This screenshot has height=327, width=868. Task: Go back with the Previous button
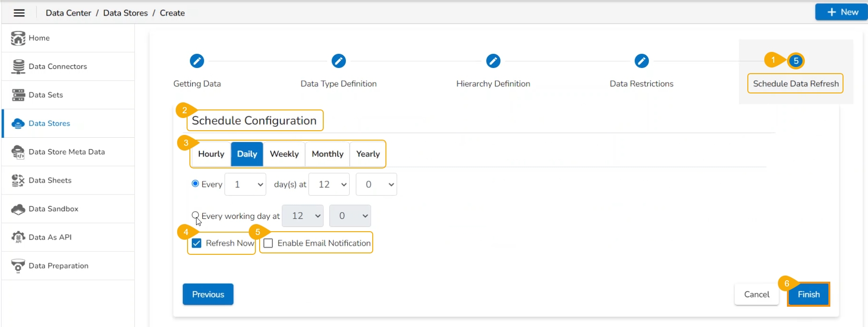point(208,294)
